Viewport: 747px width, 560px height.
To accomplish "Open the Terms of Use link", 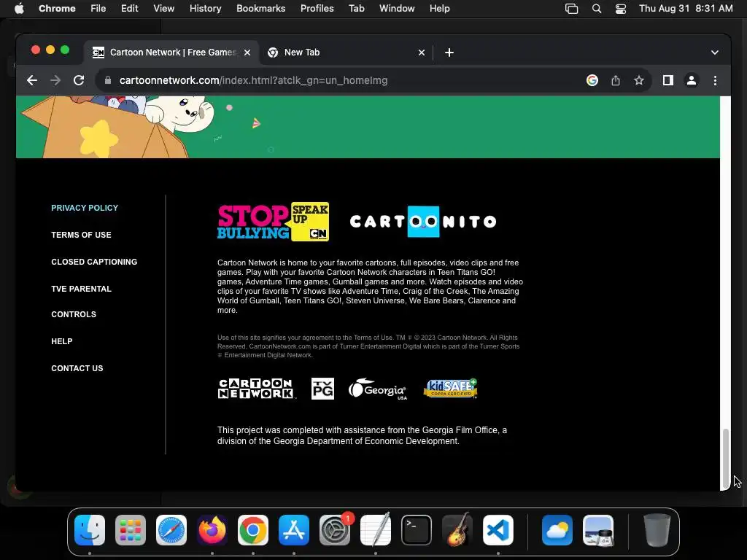I will point(82,235).
